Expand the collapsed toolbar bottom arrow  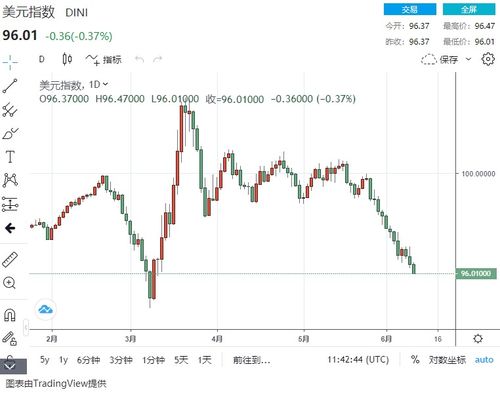pos(11,366)
